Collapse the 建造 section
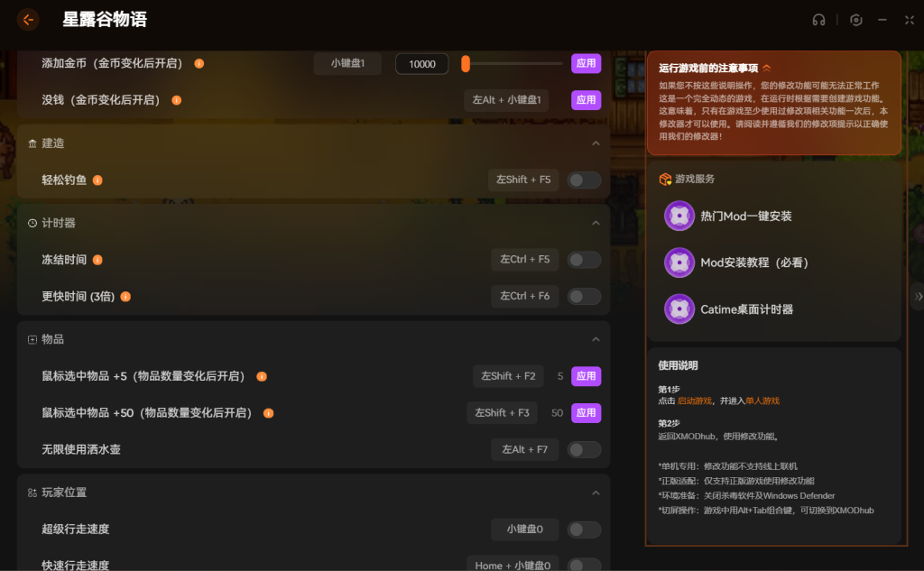The height and width of the screenshot is (571, 924). click(x=596, y=143)
